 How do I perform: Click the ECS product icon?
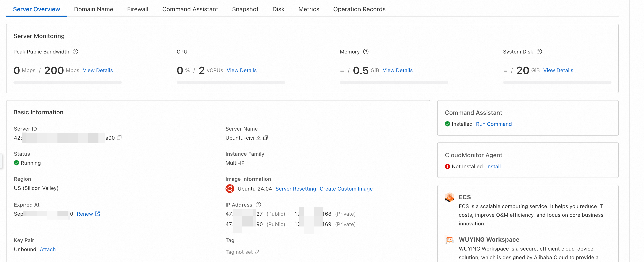[x=449, y=197]
